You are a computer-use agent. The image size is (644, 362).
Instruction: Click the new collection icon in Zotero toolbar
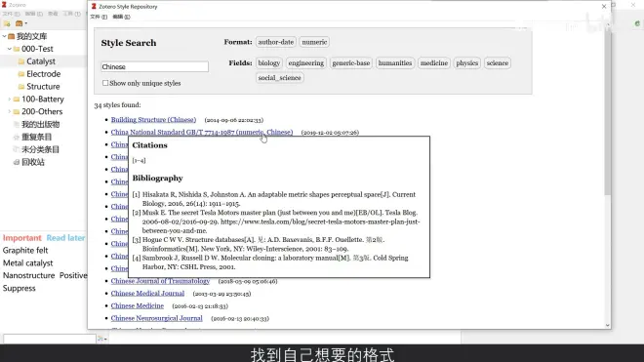7,23
